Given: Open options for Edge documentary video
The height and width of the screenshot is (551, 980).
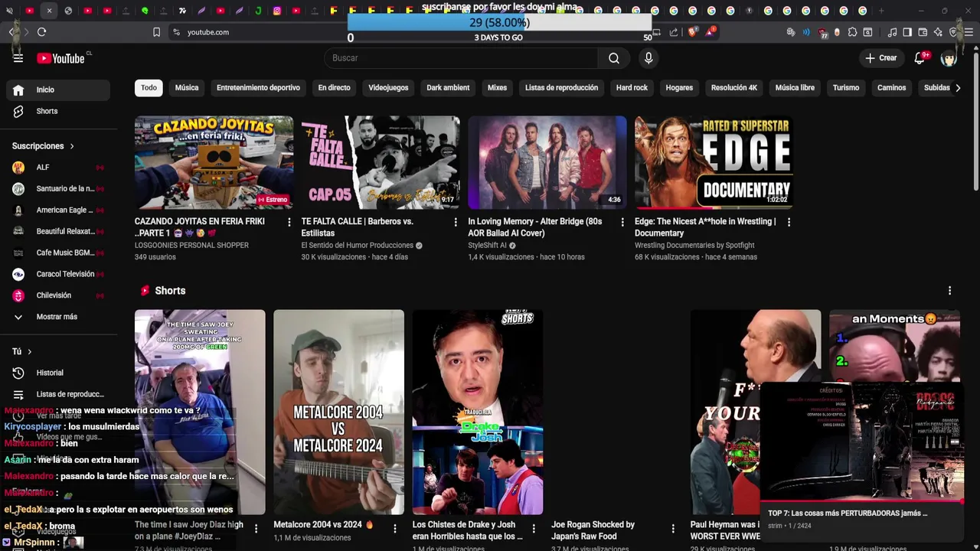Looking at the screenshot, I should coord(789,222).
